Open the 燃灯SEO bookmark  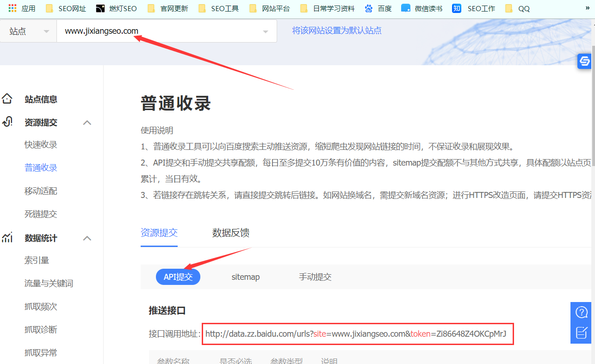[117, 8]
